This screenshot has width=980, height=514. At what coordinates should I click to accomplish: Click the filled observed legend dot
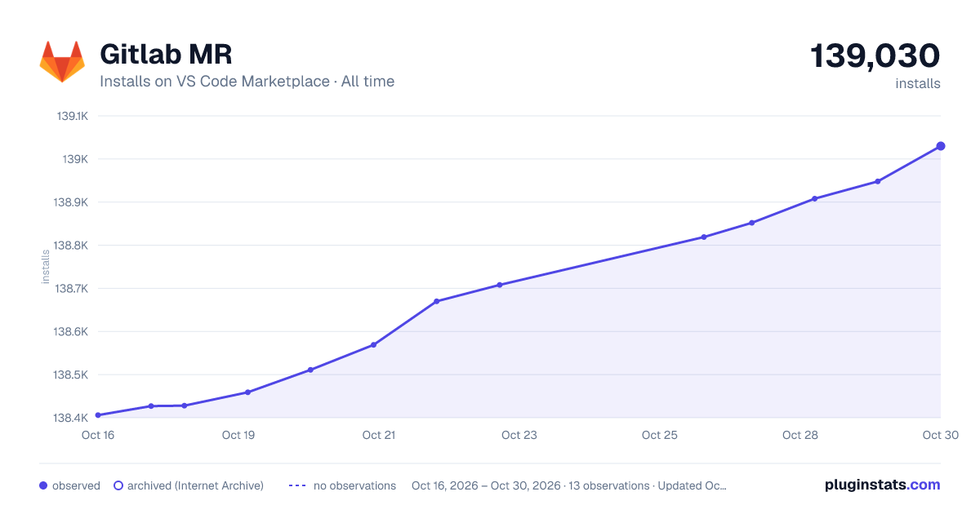43,485
